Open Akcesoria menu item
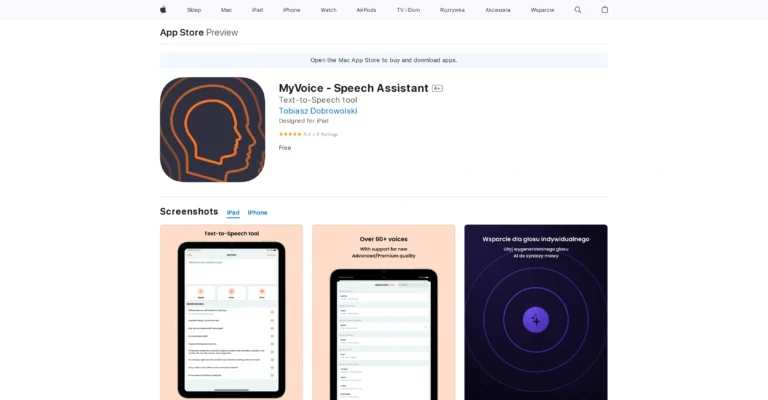 pos(498,10)
